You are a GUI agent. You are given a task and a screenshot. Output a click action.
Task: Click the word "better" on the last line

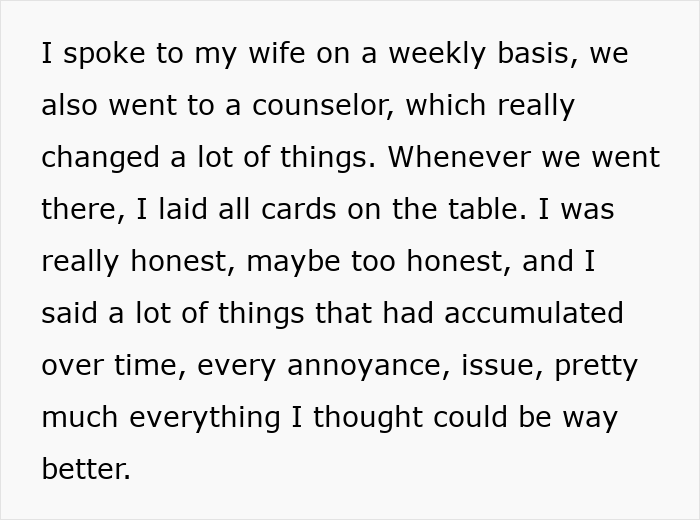tap(84, 470)
